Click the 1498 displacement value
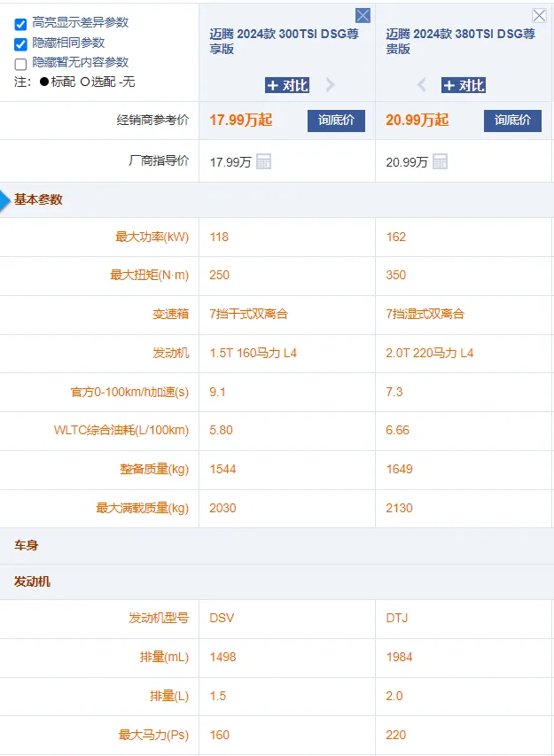554x756 pixels. pos(222,657)
